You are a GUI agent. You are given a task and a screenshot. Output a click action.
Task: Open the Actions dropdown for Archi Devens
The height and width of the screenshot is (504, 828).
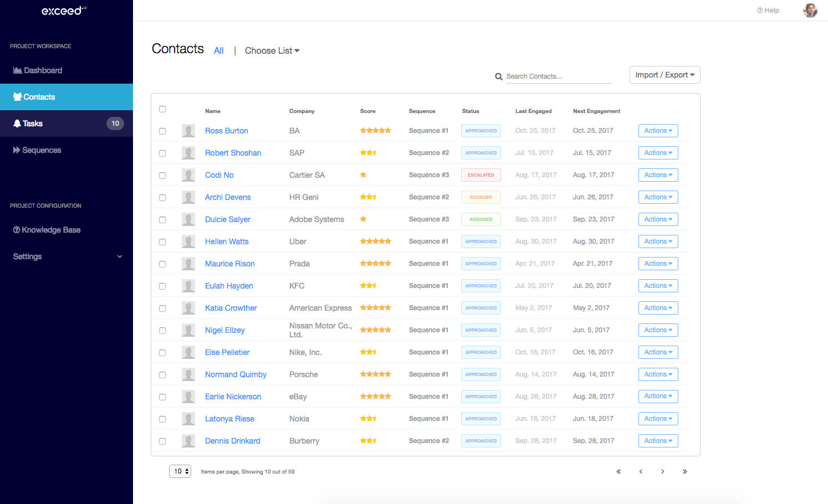point(658,197)
